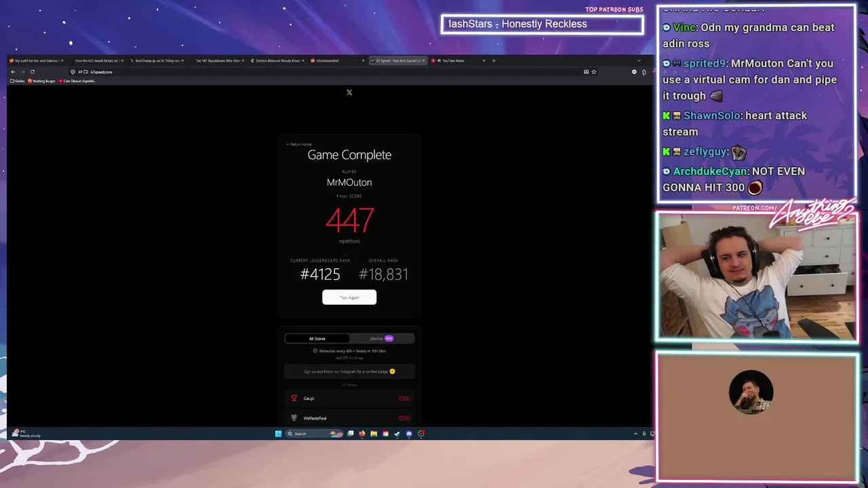Open the Nothing Burger bookmark
Screen dimensions: 868x488
pos(41,81)
